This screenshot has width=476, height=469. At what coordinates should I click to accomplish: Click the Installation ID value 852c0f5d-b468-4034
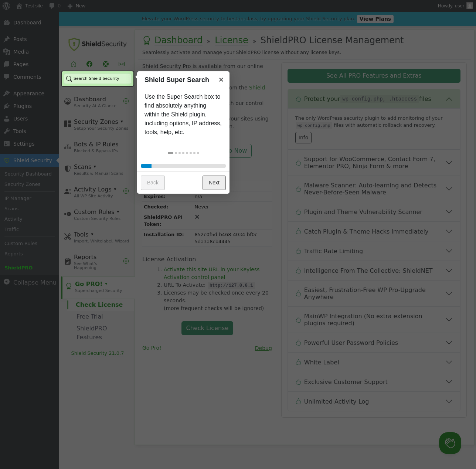pos(227,238)
